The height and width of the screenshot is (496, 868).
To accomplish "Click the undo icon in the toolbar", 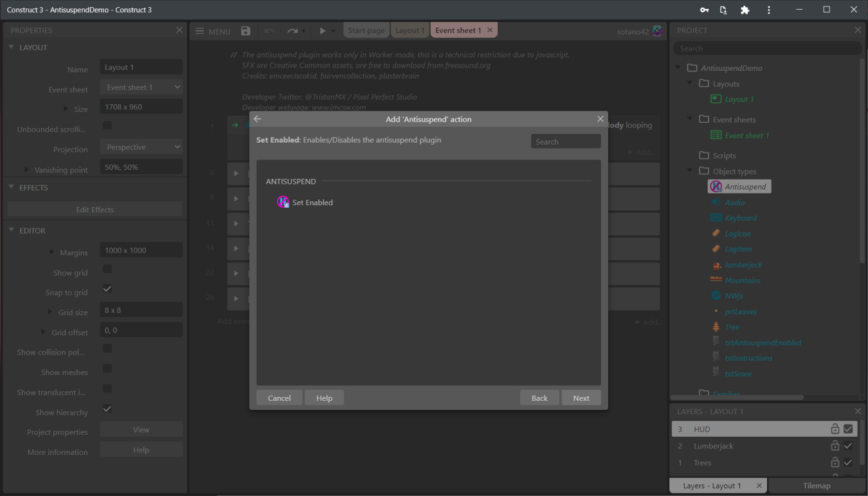I will [x=271, y=30].
